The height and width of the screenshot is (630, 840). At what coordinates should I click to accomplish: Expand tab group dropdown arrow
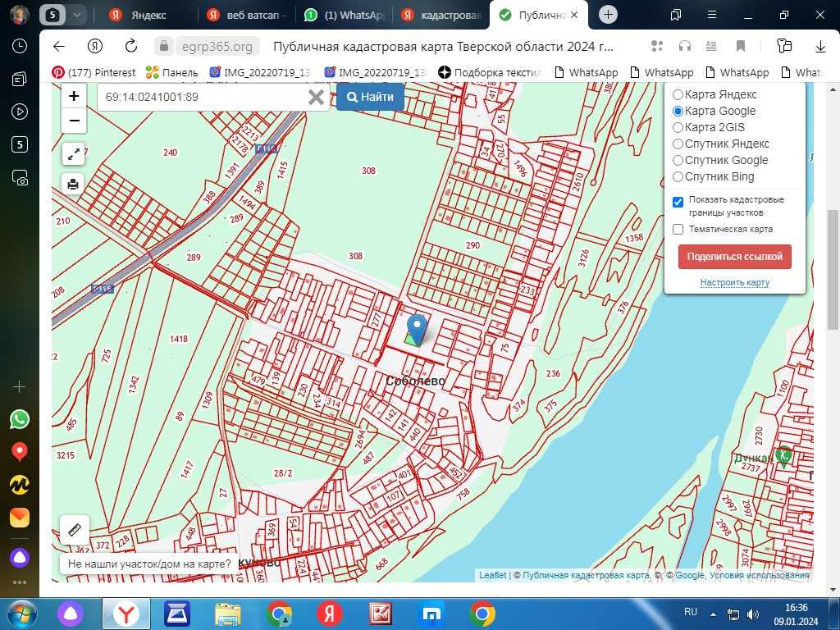pyautogui.click(x=77, y=15)
